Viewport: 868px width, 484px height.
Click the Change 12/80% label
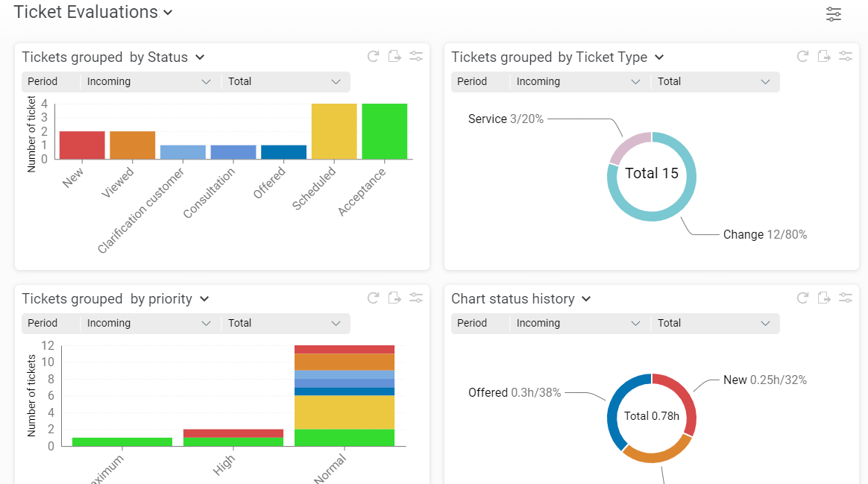tap(764, 235)
